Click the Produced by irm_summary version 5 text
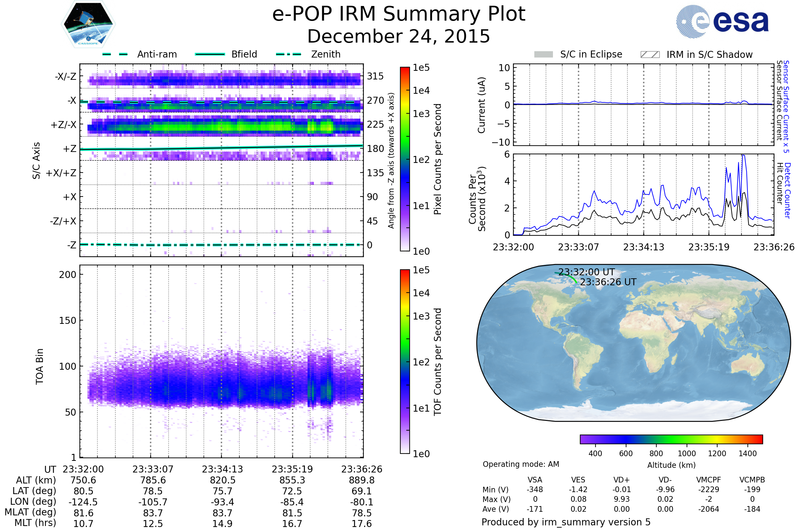 pos(566,522)
